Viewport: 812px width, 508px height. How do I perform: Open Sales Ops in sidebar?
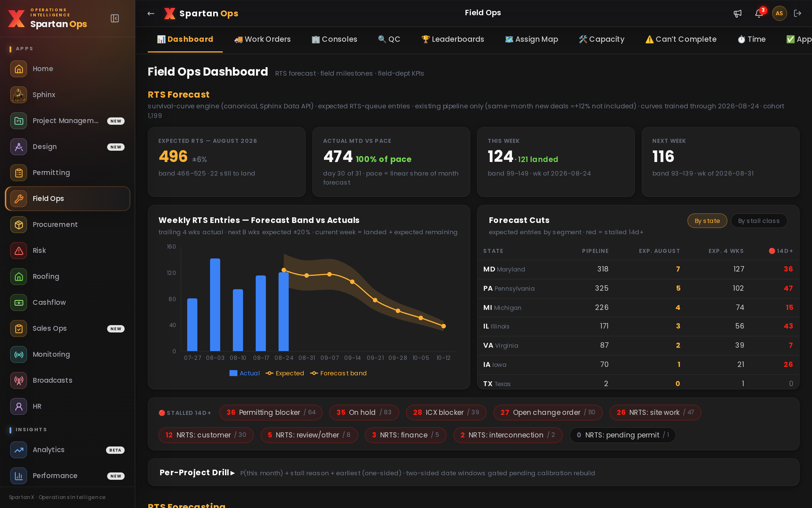point(67,329)
